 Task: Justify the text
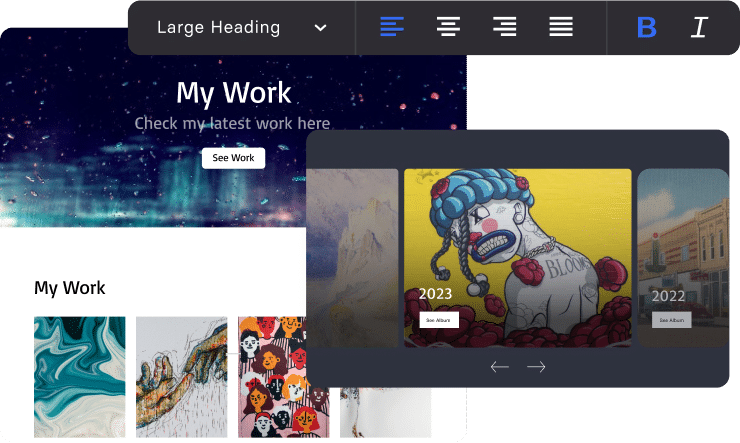click(561, 27)
